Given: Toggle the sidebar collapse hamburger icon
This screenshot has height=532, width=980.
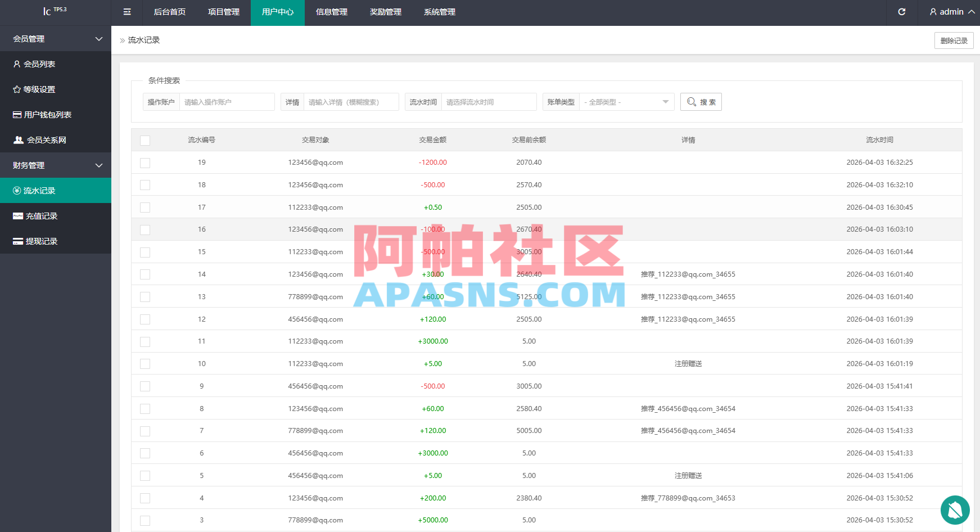Looking at the screenshot, I should click(127, 12).
